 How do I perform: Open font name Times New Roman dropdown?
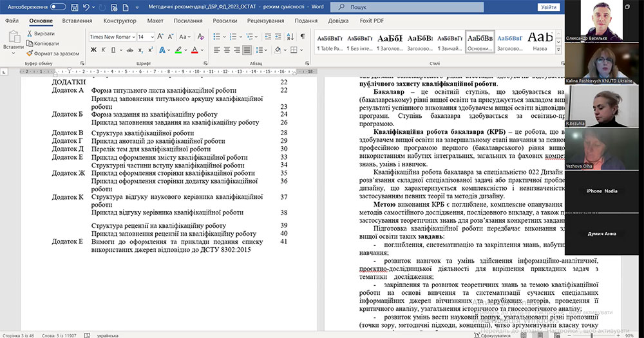133,37
